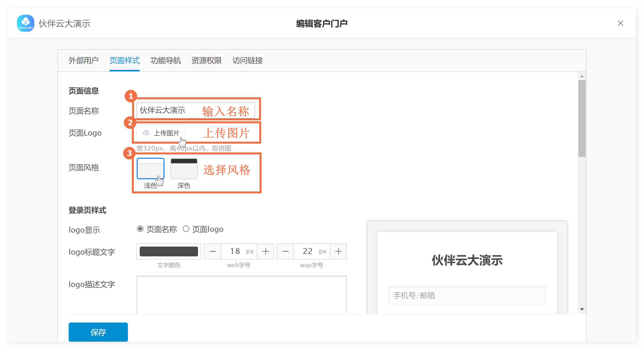644x350 pixels.
Task: Click the scrollbar up arrow
Action: 582,76
